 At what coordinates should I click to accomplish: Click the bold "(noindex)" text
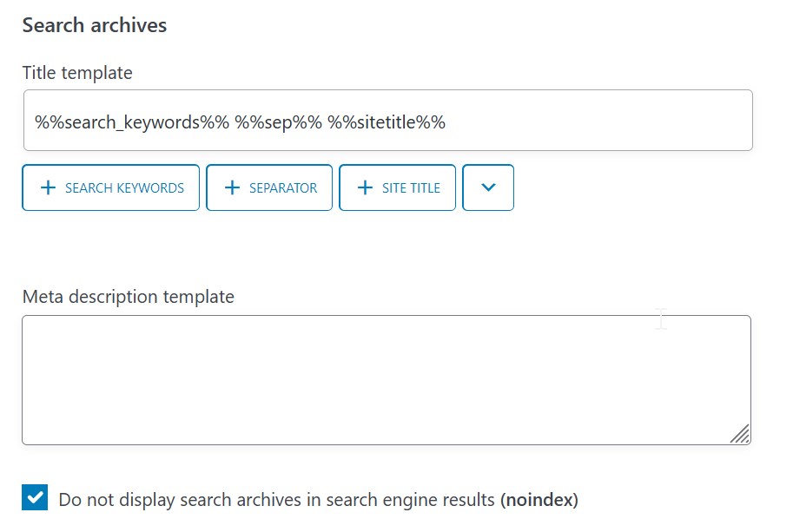539,500
